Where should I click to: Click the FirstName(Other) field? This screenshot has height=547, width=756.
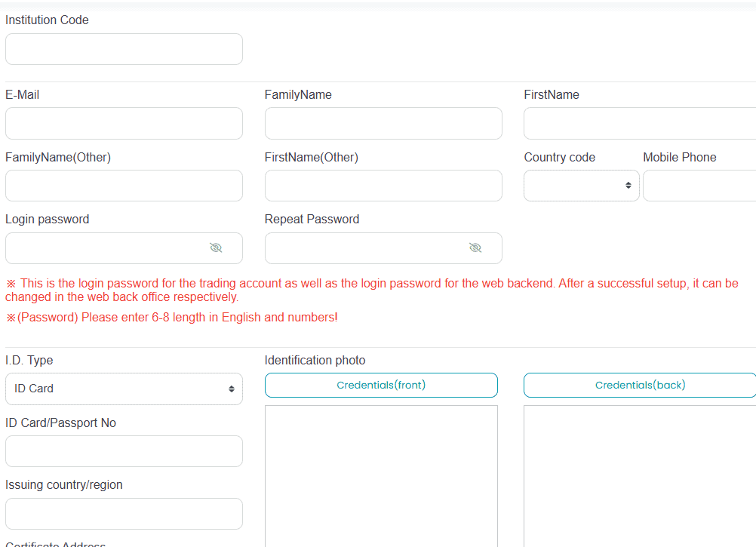coord(383,185)
